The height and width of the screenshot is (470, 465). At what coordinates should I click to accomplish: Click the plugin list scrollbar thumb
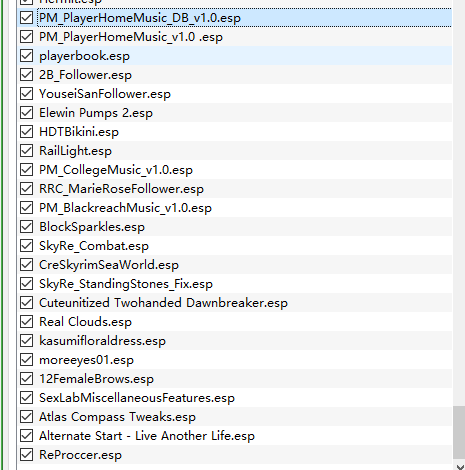click(x=459, y=432)
